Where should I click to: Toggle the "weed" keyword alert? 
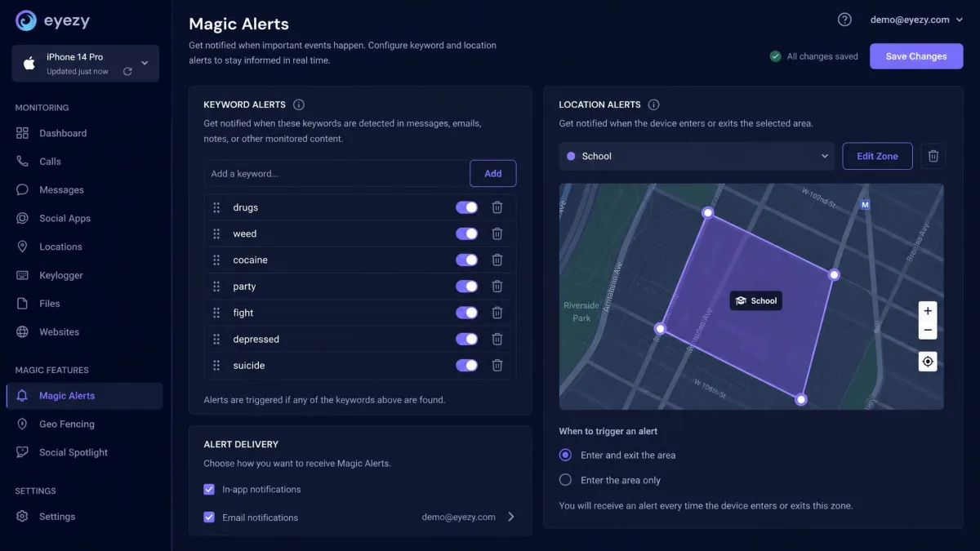[x=466, y=233]
